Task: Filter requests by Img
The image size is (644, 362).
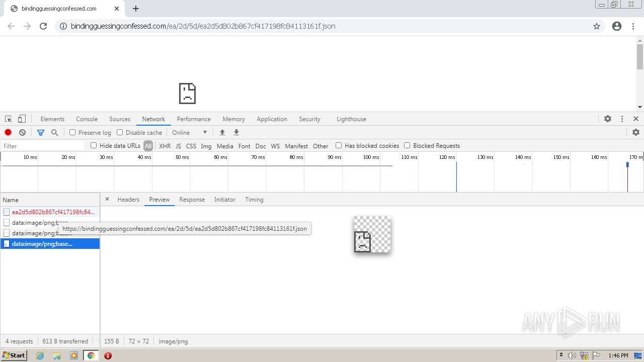Action: (206, 146)
